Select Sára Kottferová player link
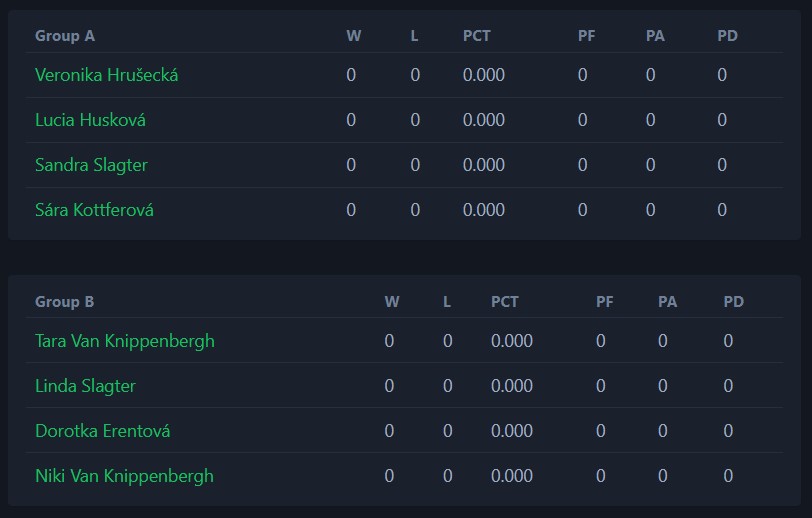Screen dimensions: 812x518 pyautogui.click(x=94, y=210)
